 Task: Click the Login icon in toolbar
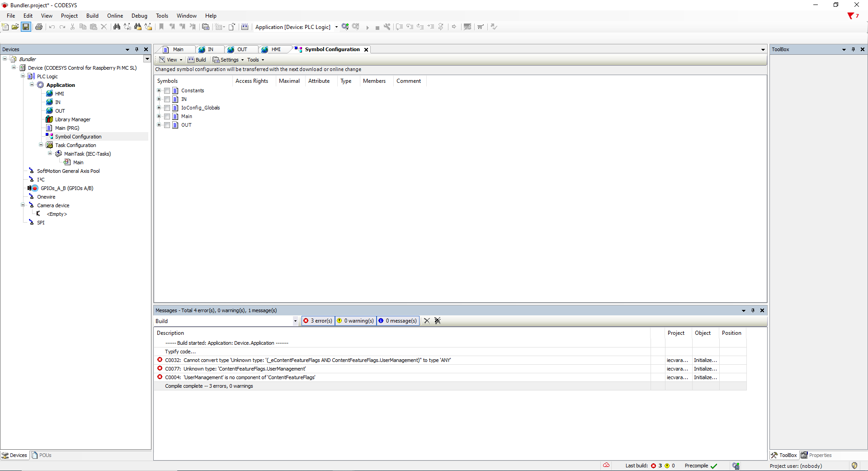pos(345,27)
